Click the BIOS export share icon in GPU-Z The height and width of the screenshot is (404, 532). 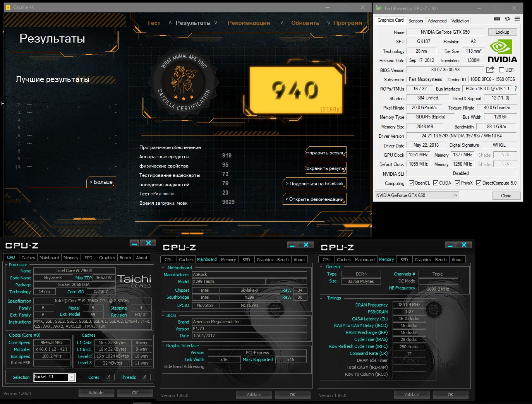(x=491, y=70)
